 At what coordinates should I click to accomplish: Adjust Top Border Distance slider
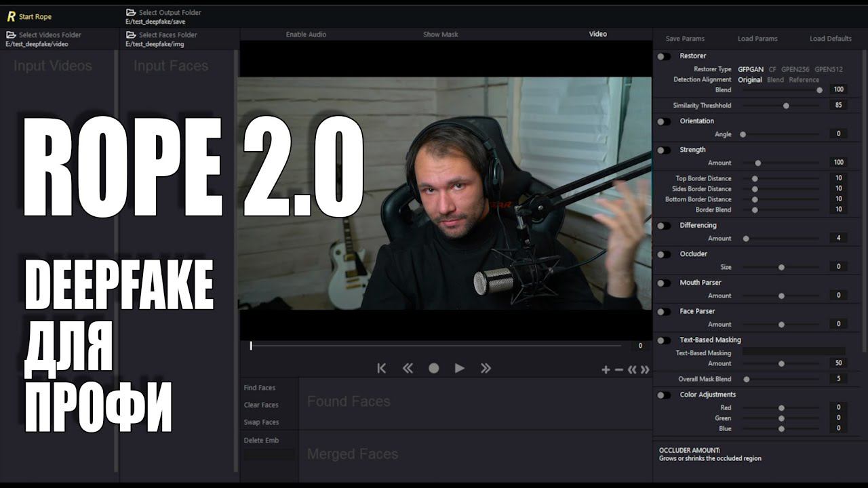coord(781,179)
